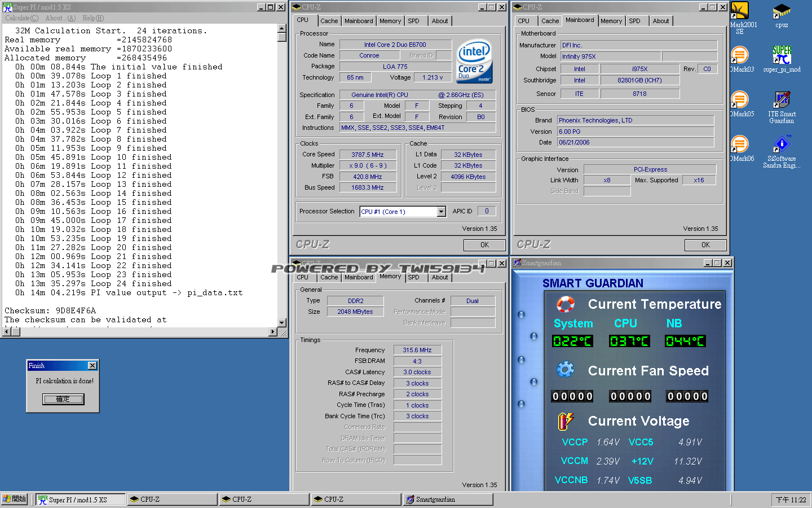Click the Smart Guardian temperature lifebuoy icon
The image size is (812, 508).
tap(565, 304)
